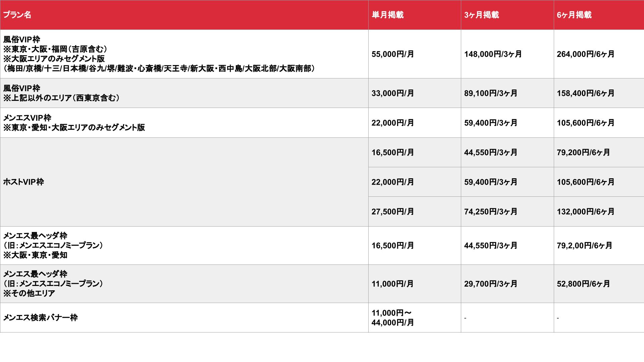Image resolution: width=644 pixels, height=362 pixels.
Task: Click the '158,400円/6ヶ月' price cell
Action: click(x=599, y=93)
